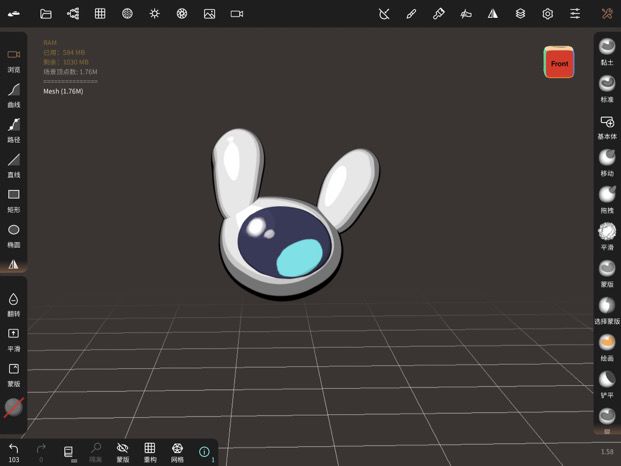Toggle symmetry icon in left toolbar
This screenshot has height=466, width=621.
pos(13,264)
